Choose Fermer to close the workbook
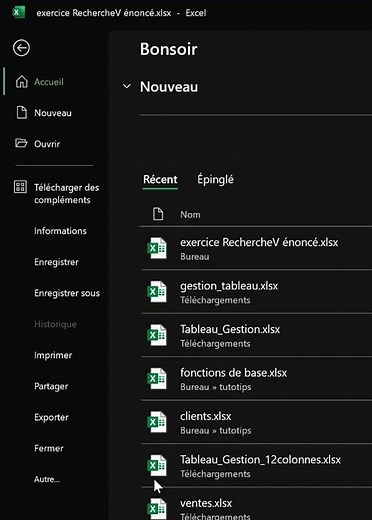372x520 pixels. coord(49,448)
